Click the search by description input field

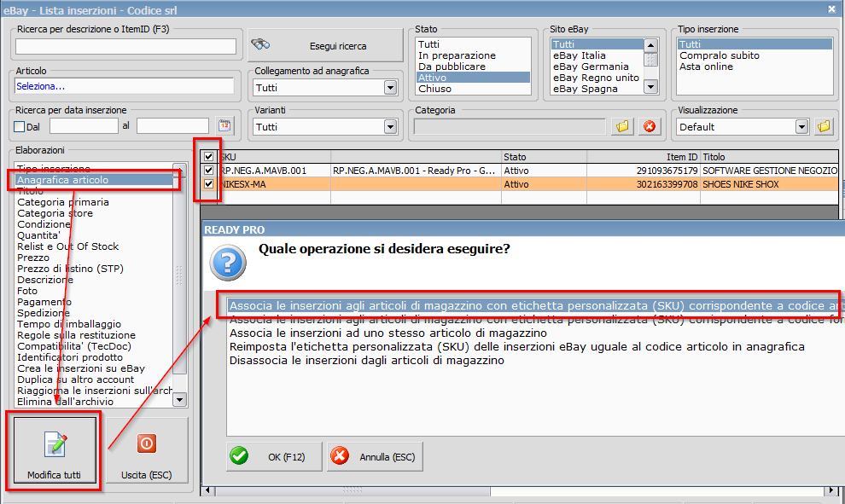pyautogui.click(x=125, y=46)
